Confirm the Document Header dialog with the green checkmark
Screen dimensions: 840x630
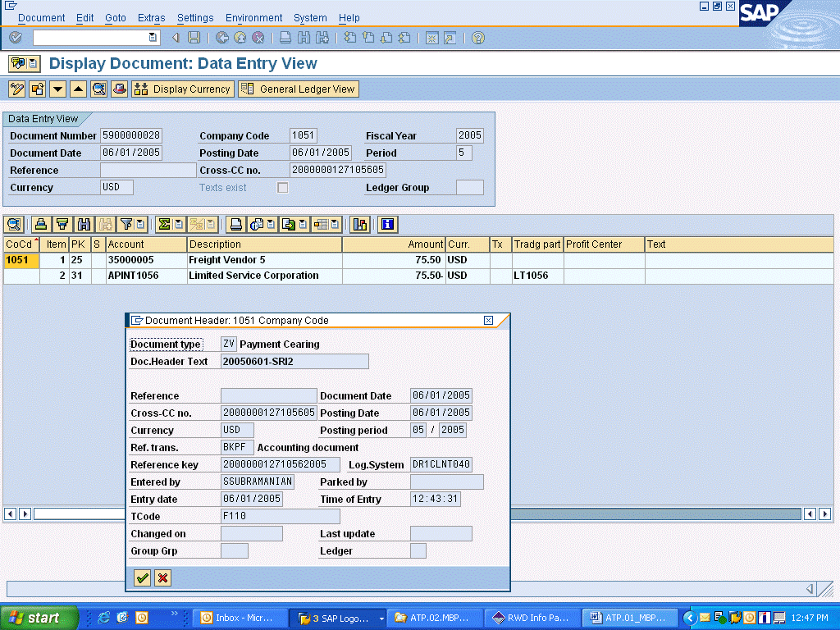(142, 578)
